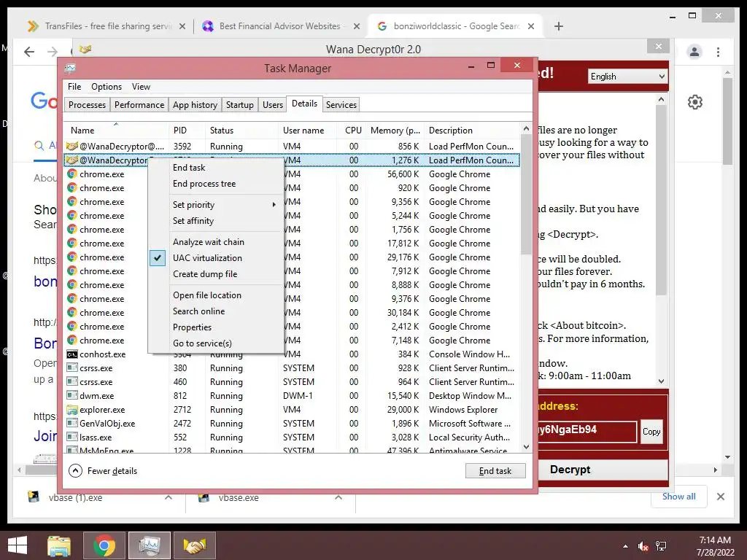Click icon of @WanaDecryptor PID 3592
747x560 pixels.
coord(72,146)
